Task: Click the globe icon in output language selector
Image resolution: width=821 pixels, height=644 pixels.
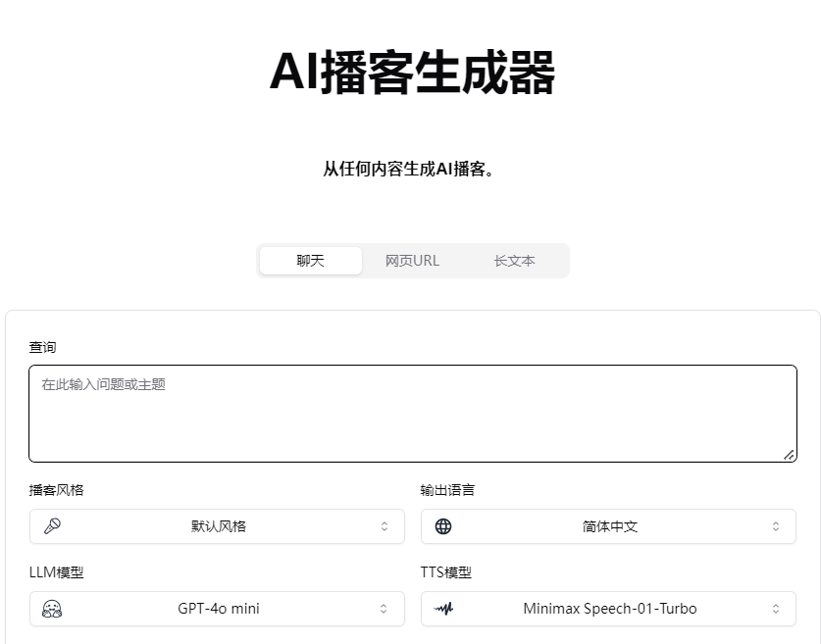Action: click(443, 526)
